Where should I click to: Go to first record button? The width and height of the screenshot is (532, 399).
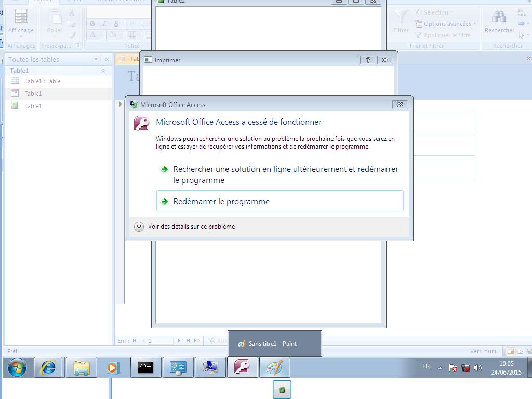(135, 341)
